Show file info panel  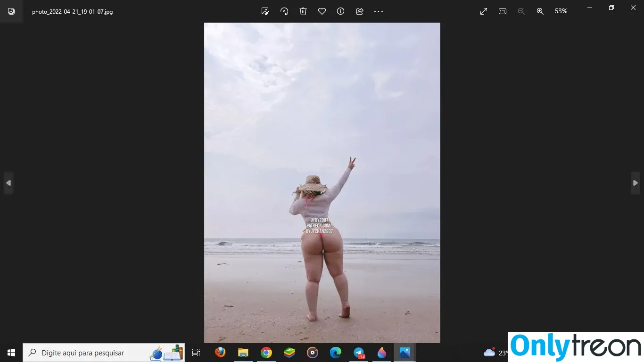tap(340, 11)
